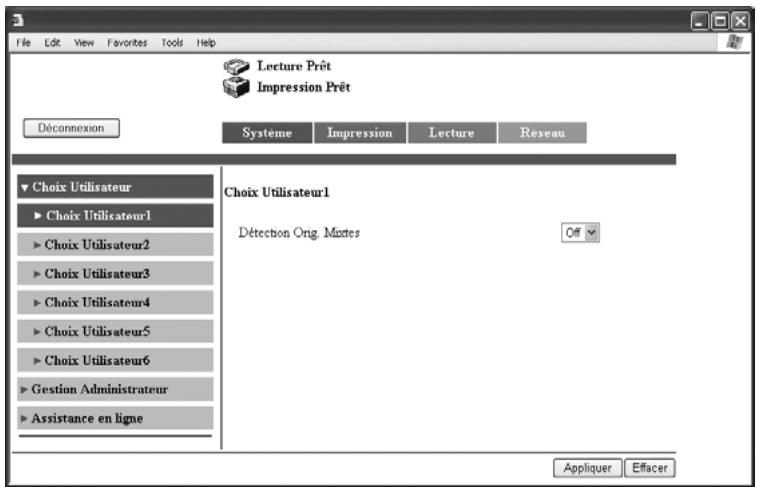Close the browser window
This screenshot has width=757, height=487.
tap(740, 21)
